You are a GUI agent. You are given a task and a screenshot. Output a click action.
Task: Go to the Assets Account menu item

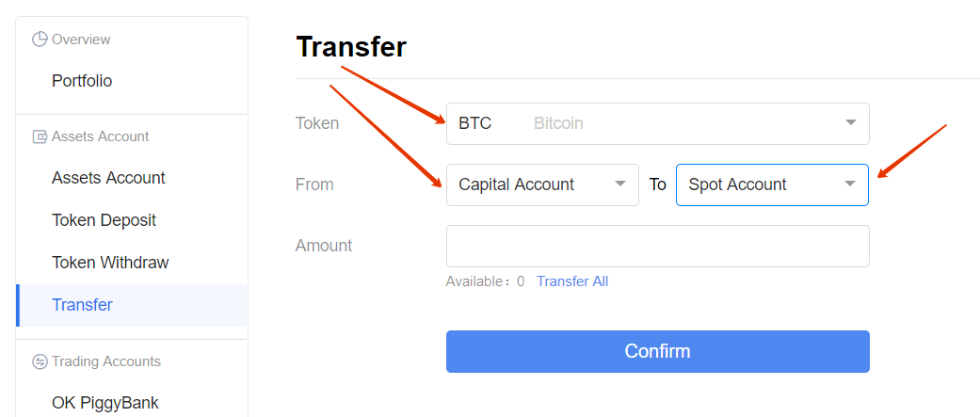pos(108,178)
